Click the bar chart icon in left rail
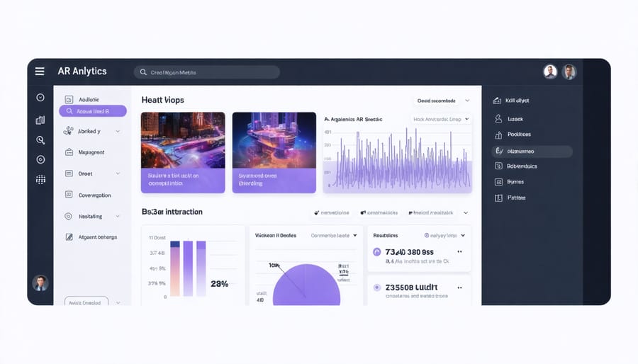Viewport: 638px width, 364px height. [40, 120]
